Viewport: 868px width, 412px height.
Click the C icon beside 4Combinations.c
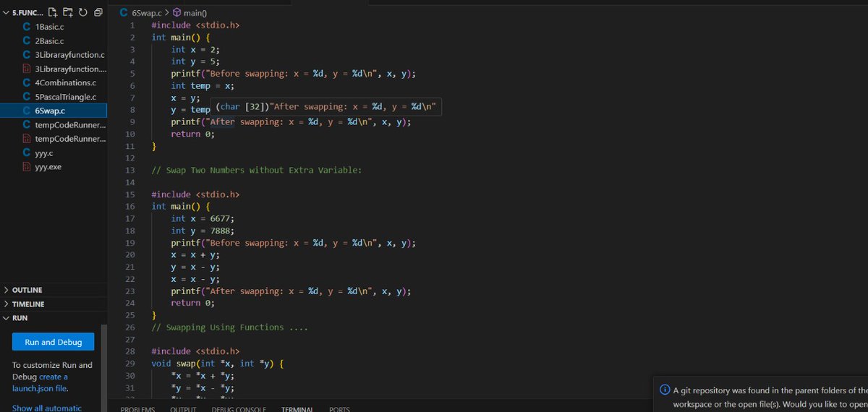[x=27, y=82]
